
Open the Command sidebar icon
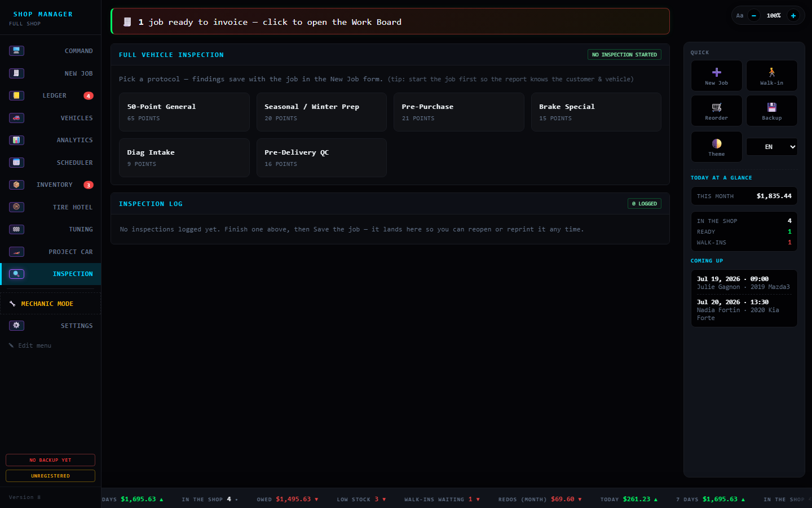16,51
